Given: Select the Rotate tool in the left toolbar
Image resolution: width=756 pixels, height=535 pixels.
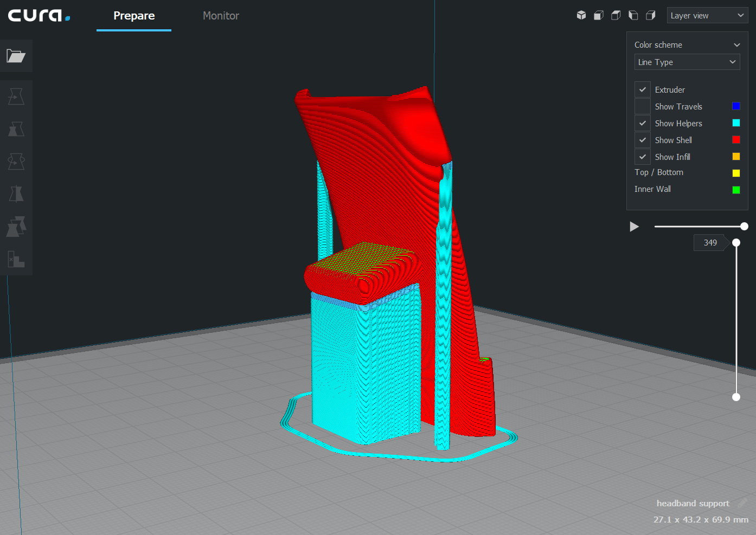Looking at the screenshot, I should [16, 162].
